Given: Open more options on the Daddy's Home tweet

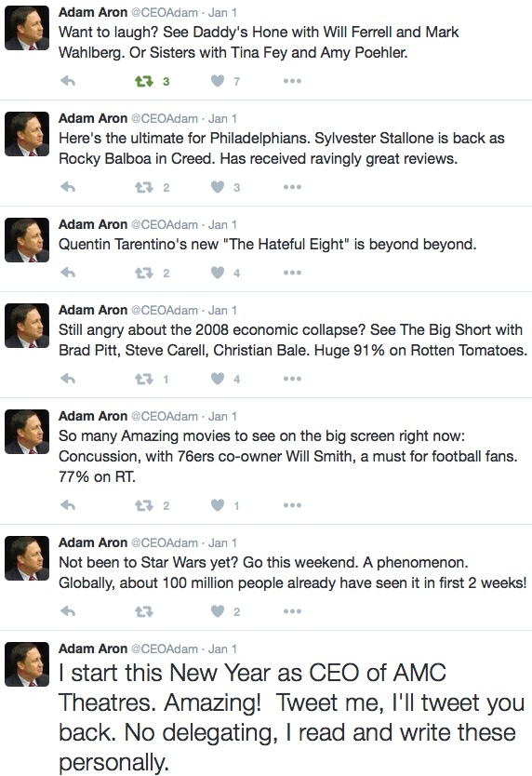Looking at the screenshot, I should (292, 81).
